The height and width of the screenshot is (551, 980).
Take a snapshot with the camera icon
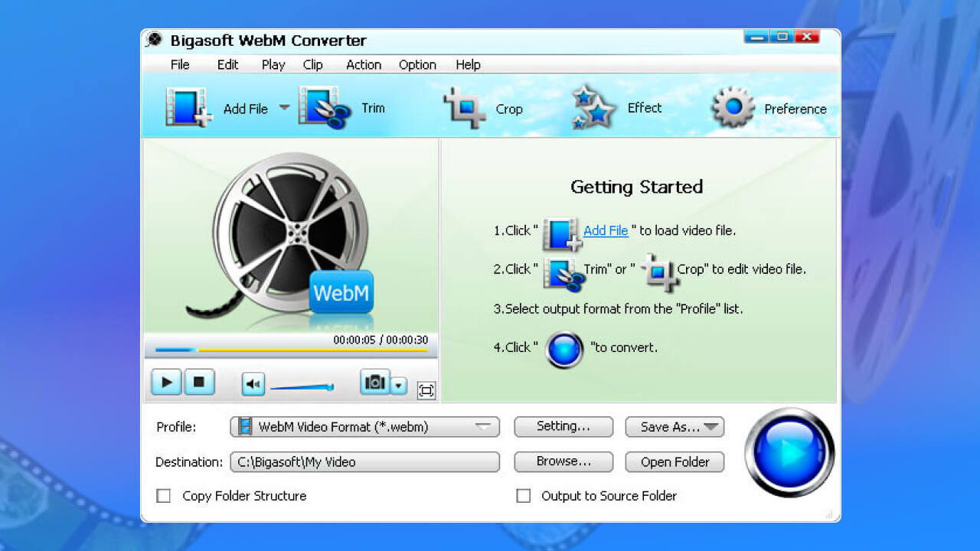[x=375, y=382]
